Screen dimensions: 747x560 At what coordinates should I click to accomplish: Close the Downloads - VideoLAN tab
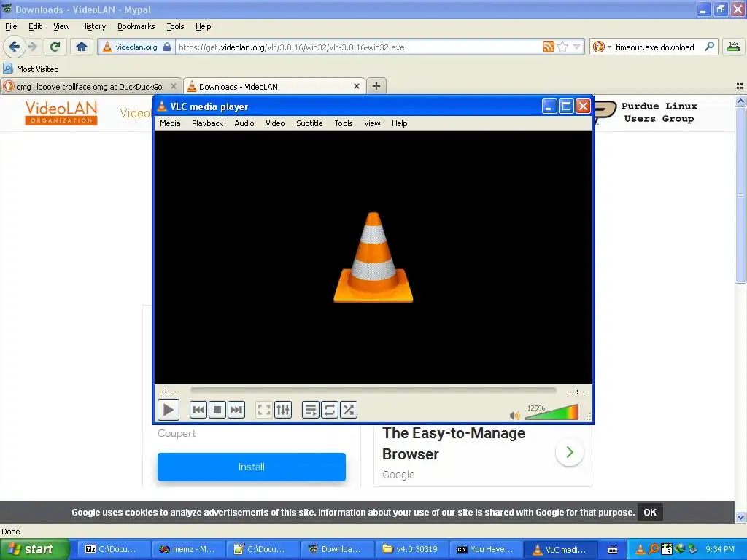click(356, 86)
